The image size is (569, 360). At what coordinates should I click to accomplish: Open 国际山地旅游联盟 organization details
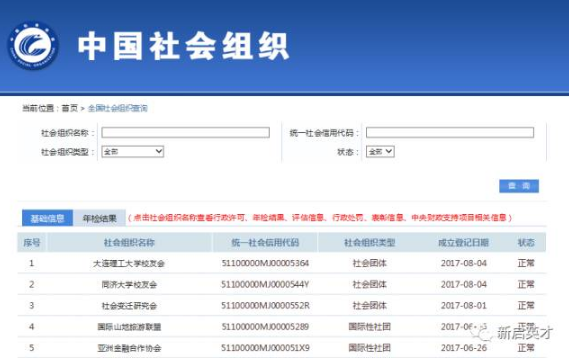point(129,327)
